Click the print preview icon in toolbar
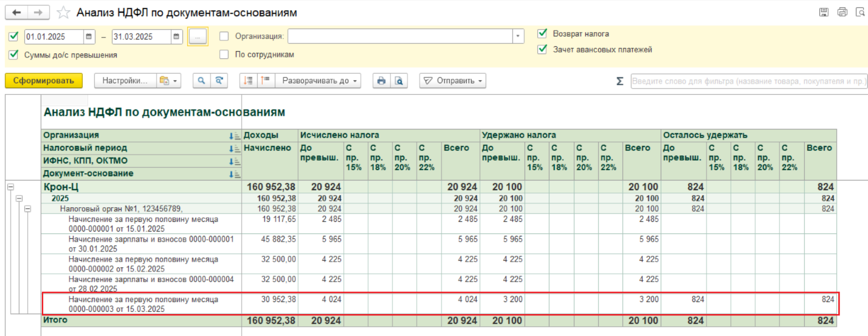868x336 pixels. 399,81
